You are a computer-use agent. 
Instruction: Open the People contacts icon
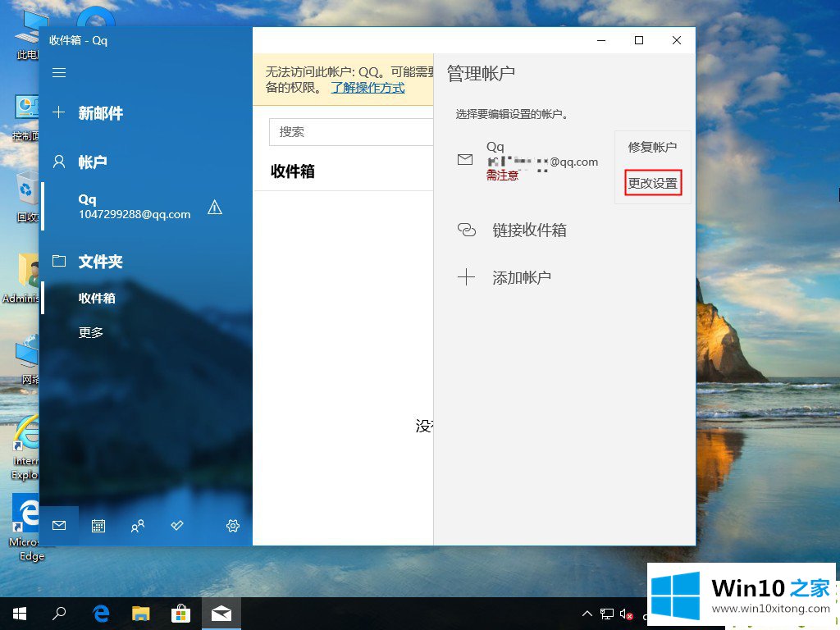click(x=138, y=526)
